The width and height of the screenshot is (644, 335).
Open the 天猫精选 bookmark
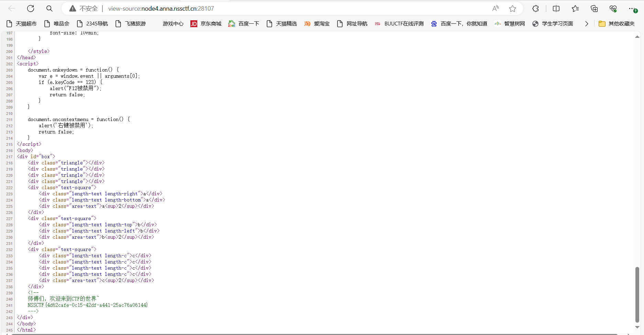click(x=282, y=23)
